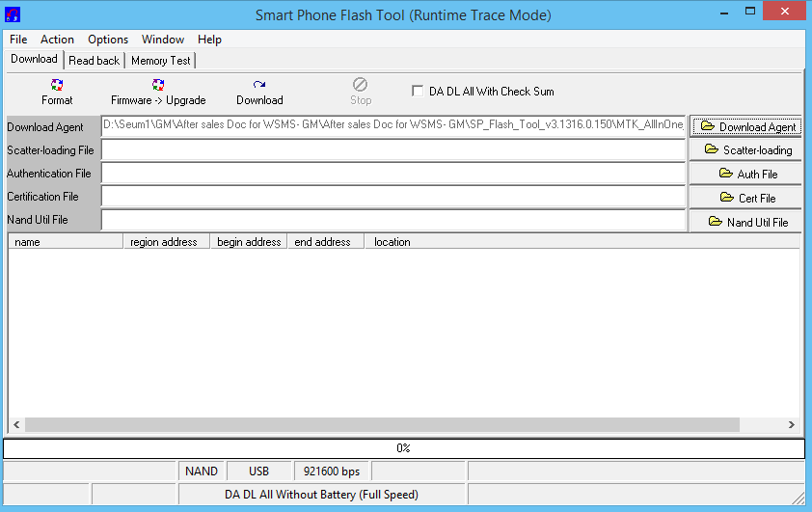Image resolution: width=812 pixels, height=512 pixels.
Task: Switch to the Read back tab
Action: pyautogui.click(x=95, y=61)
